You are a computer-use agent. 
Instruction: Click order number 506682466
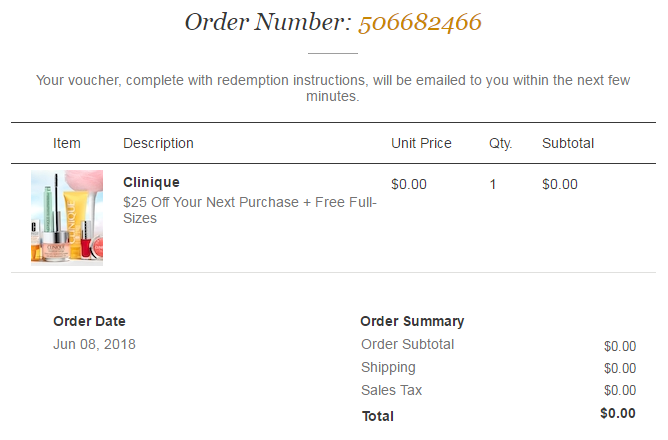[x=420, y=21]
